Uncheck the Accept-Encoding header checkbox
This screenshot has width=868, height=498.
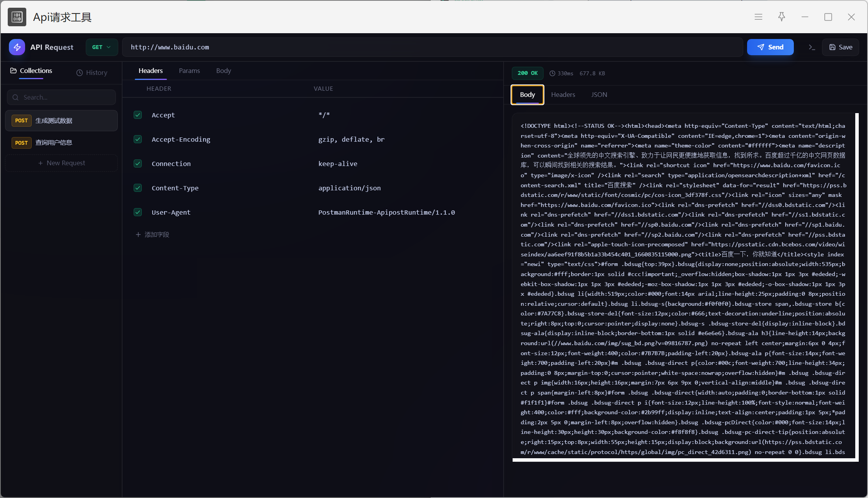click(x=138, y=139)
